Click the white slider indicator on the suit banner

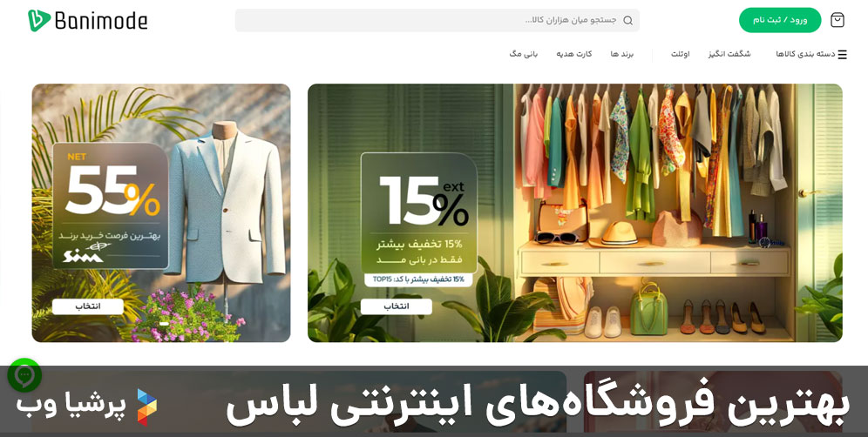[164, 324]
